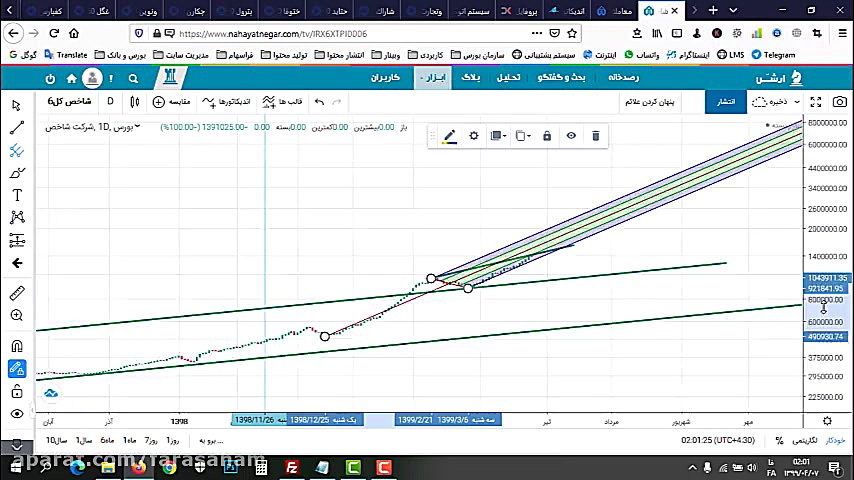Choose the pitchfork channel tool
The width and height of the screenshot is (854, 480).
click(16, 150)
